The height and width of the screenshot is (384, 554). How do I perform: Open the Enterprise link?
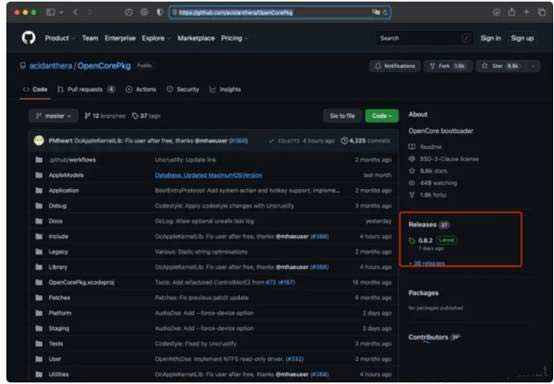pos(120,38)
